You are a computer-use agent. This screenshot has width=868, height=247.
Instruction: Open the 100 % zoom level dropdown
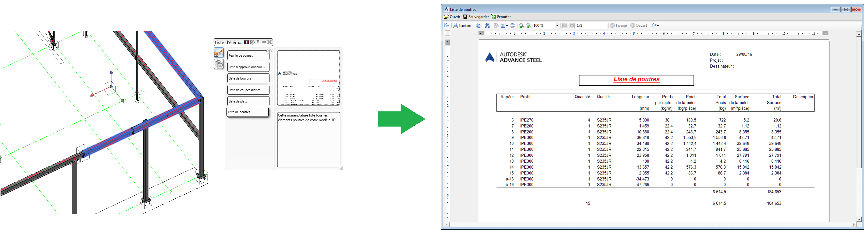click(x=557, y=26)
